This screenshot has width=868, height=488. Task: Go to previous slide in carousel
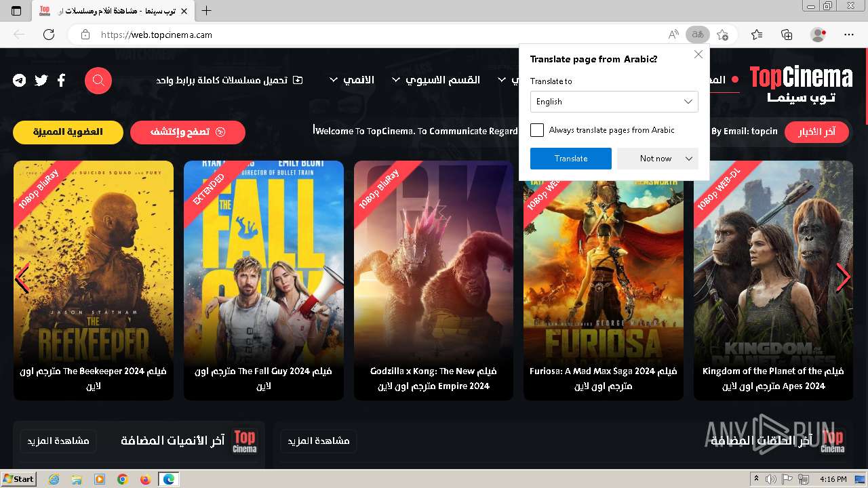click(x=22, y=278)
